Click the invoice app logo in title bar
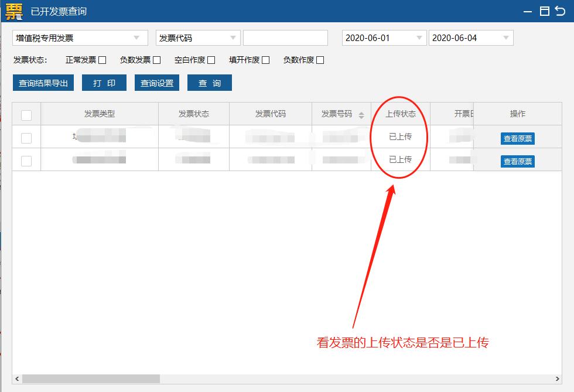574x392 pixels. point(14,11)
